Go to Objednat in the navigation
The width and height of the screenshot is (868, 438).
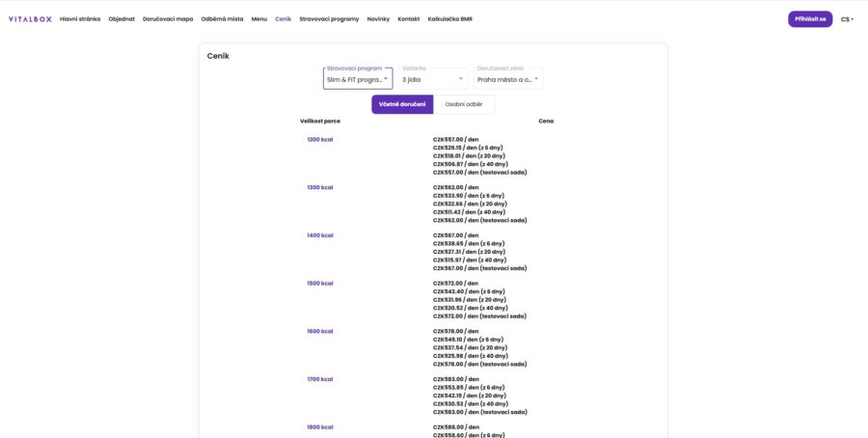122,19
